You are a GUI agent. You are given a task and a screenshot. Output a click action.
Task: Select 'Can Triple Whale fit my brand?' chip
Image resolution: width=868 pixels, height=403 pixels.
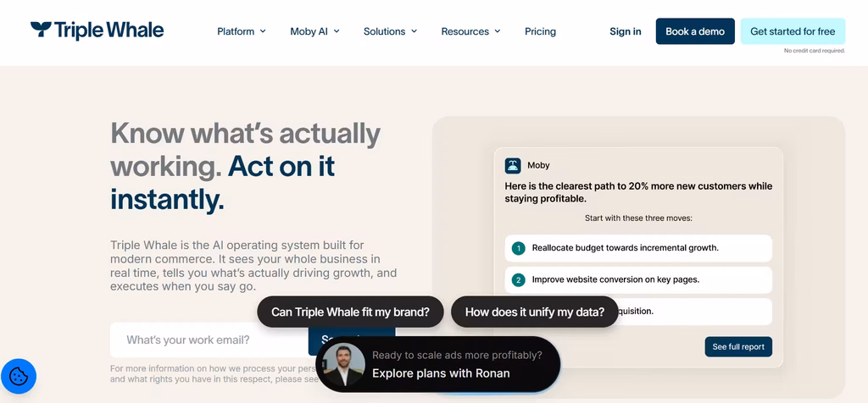[350, 312]
